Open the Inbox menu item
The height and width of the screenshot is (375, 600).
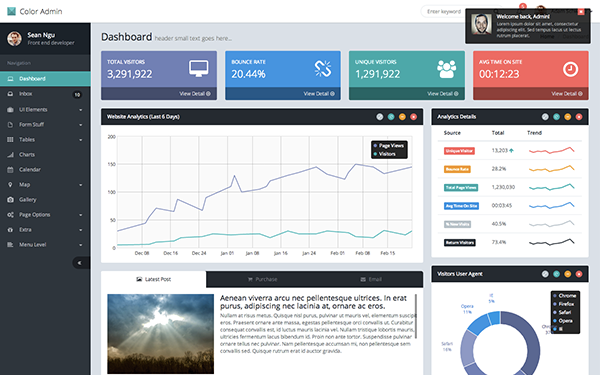[45, 94]
